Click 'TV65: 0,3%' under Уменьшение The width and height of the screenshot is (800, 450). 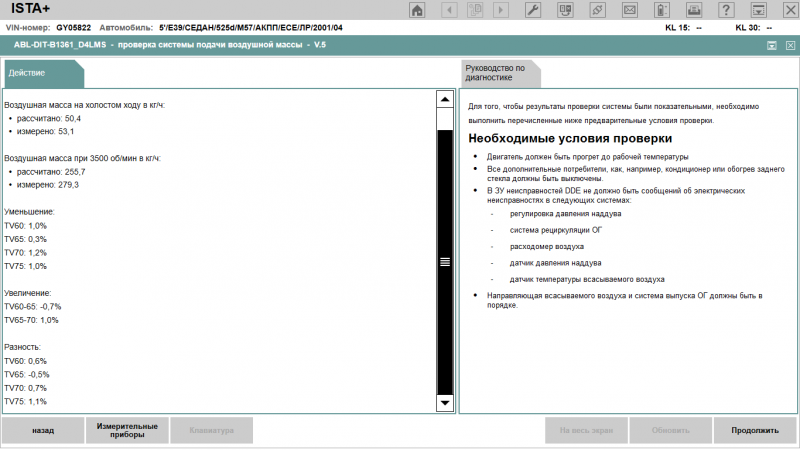tap(25, 239)
